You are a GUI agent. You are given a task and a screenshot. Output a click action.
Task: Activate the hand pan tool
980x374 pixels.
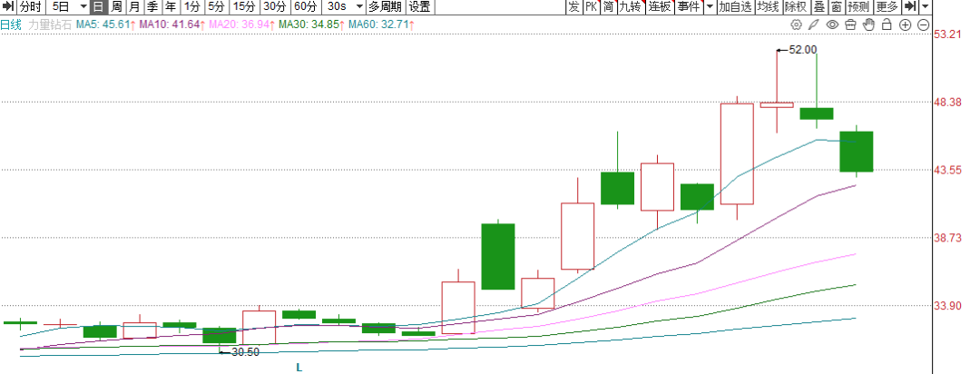868,25
